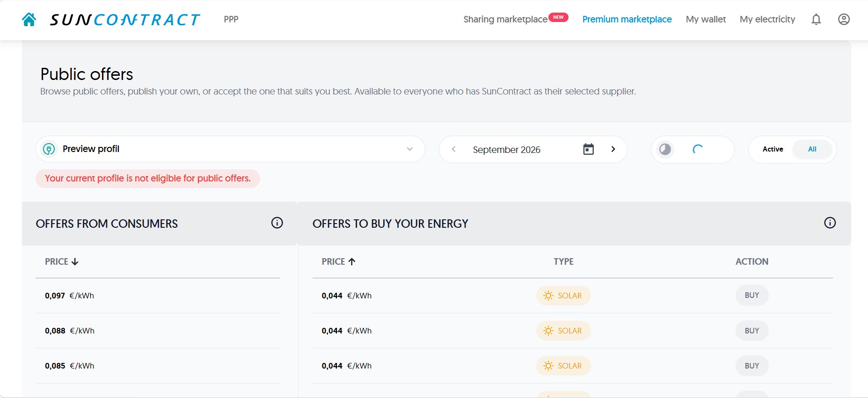Screen dimensions: 868x398
Task: Click first 0,044 €/kWh price
Action: tap(346, 296)
